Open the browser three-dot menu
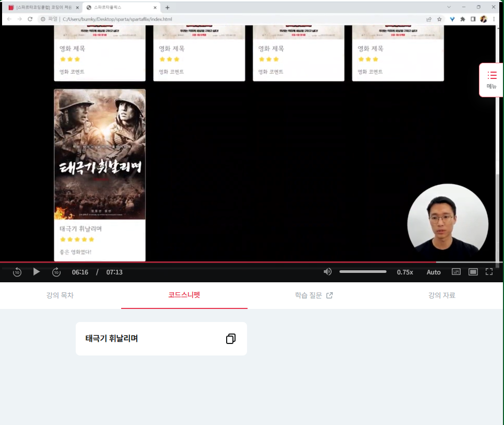Image resolution: width=504 pixels, height=425 pixels. coord(494,19)
